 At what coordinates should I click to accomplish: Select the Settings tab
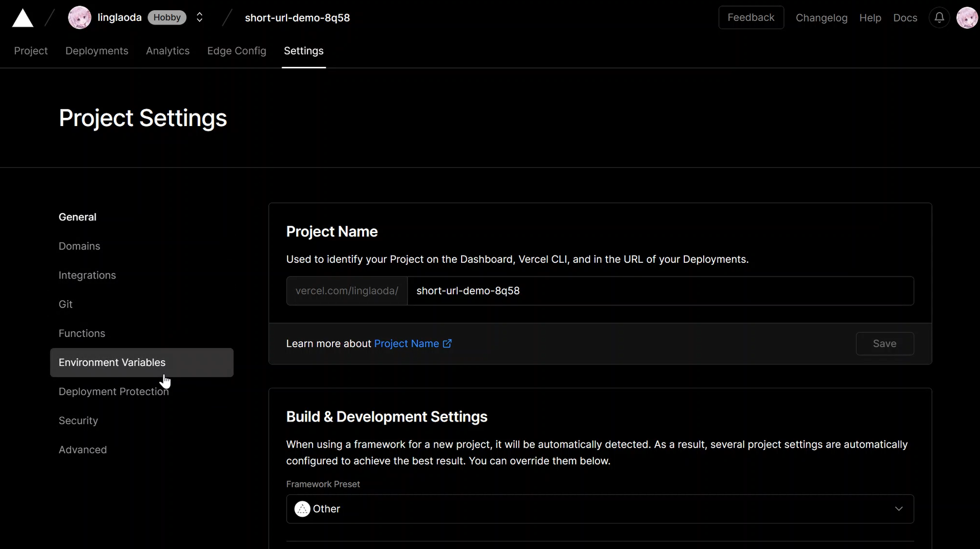tap(303, 51)
